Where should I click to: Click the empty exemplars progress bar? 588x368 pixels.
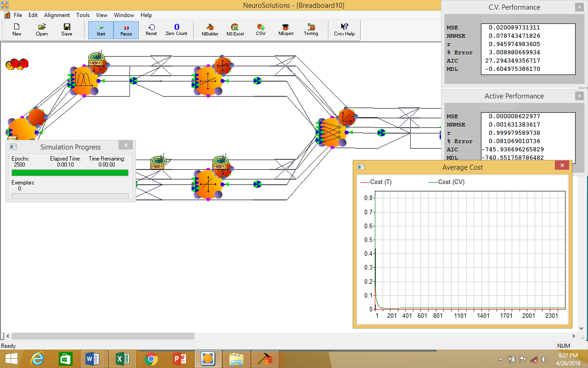pos(70,196)
